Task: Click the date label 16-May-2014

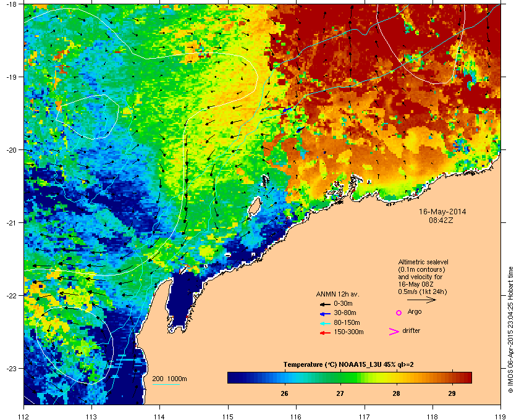Action: (x=442, y=211)
